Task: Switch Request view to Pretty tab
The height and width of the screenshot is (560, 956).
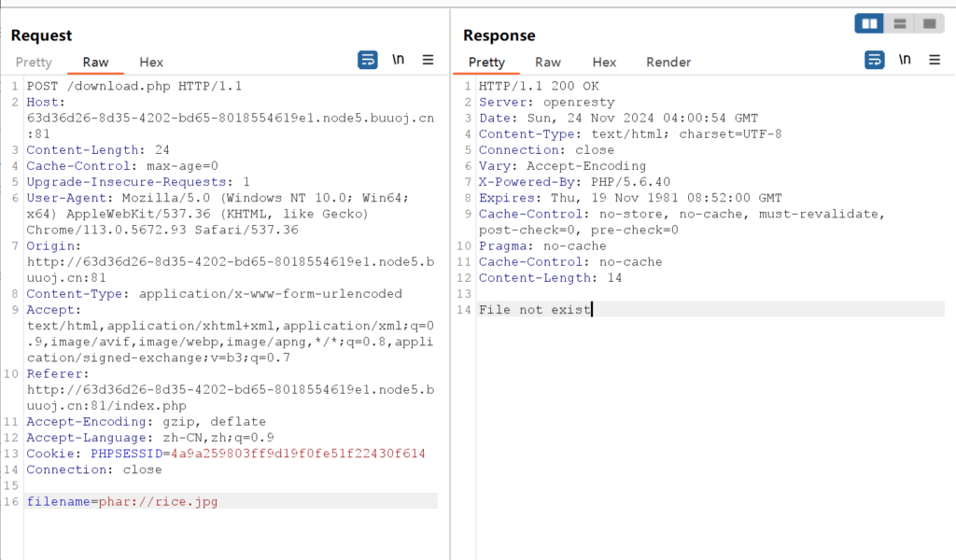Action: tap(34, 63)
